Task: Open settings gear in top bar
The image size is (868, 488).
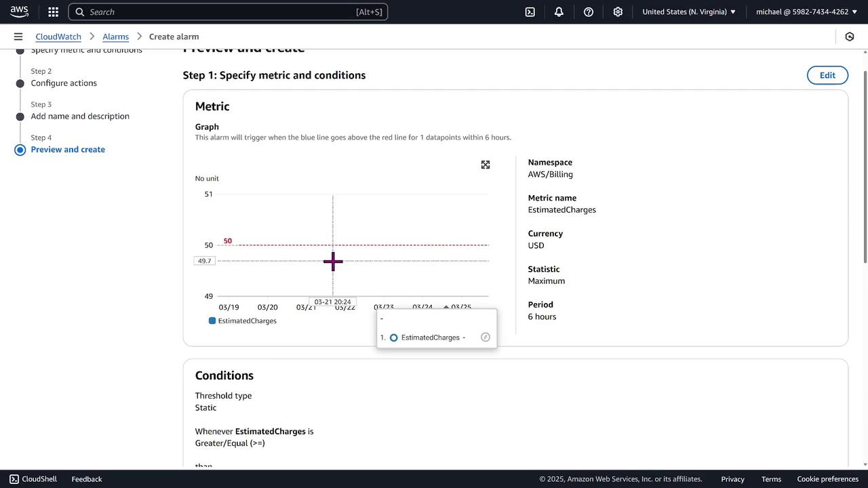Action: tap(618, 12)
